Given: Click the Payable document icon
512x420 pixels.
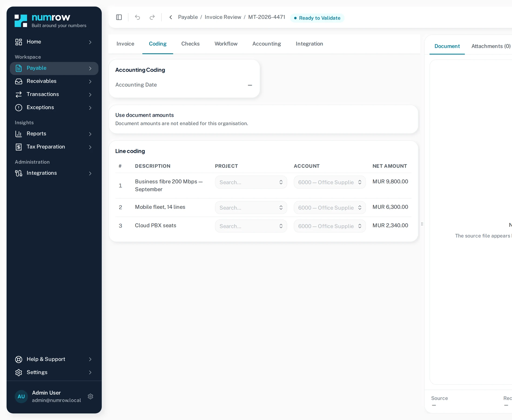Looking at the screenshot, I should [19, 68].
